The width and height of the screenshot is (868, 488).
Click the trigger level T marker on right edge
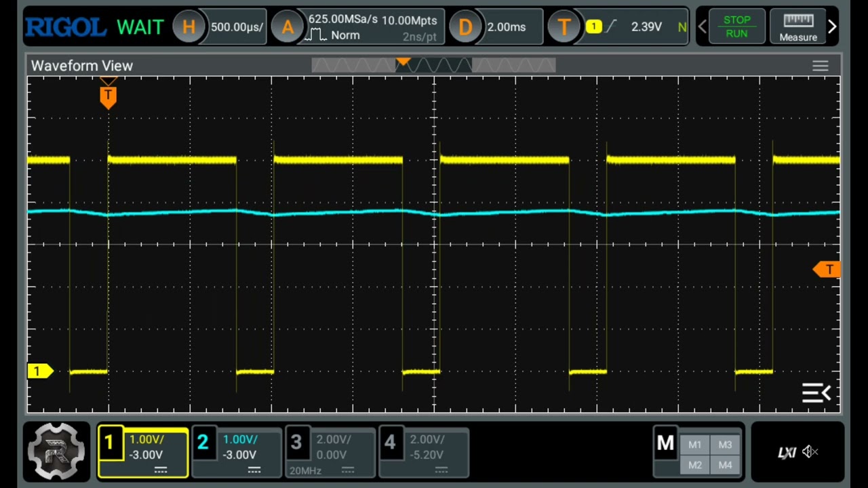[x=829, y=270]
